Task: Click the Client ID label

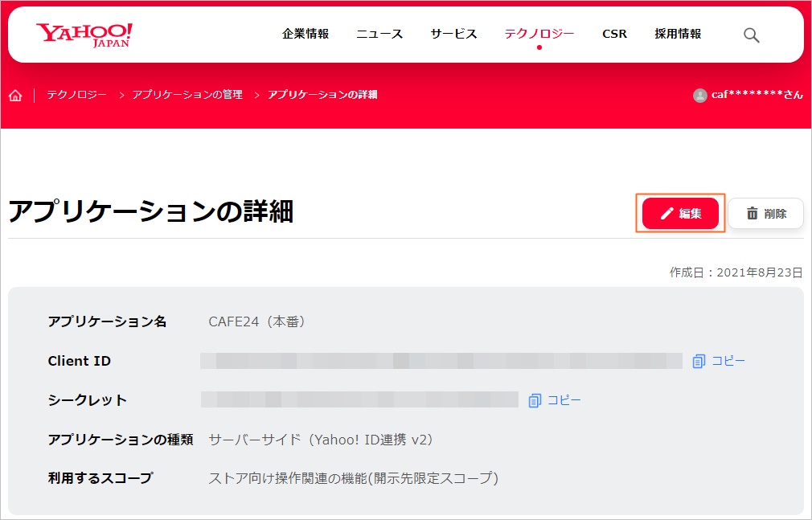Action: pos(80,361)
